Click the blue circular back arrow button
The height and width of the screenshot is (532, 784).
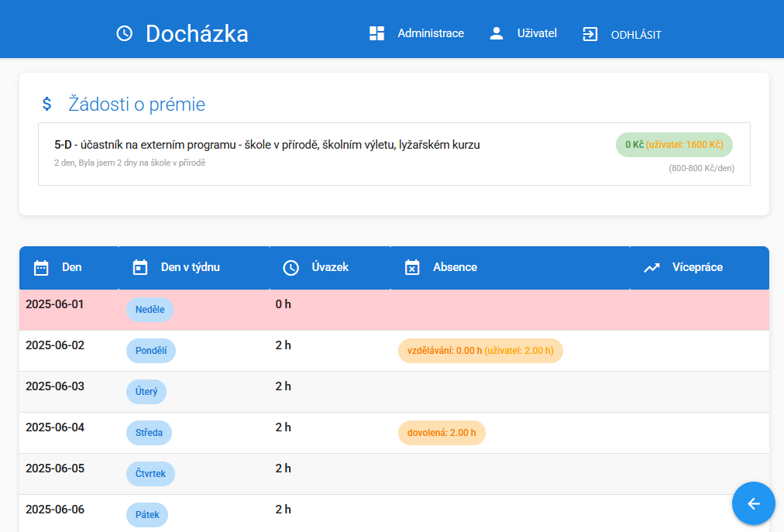pyautogui.click(x=753, y=503)
